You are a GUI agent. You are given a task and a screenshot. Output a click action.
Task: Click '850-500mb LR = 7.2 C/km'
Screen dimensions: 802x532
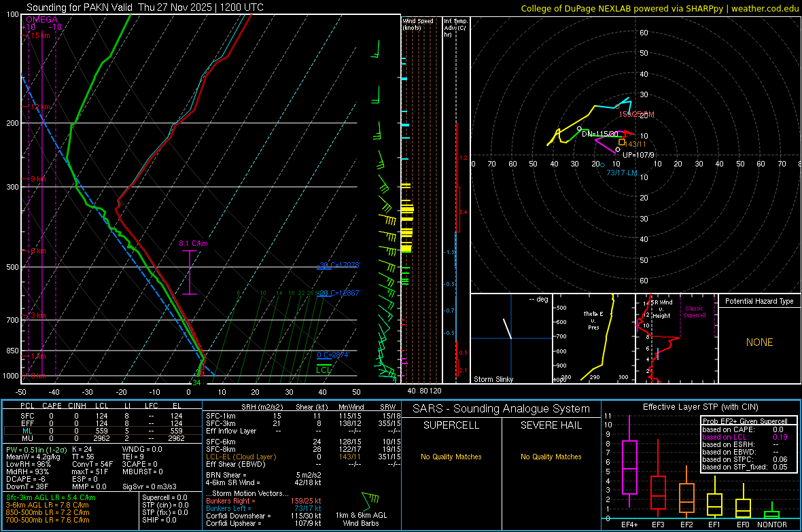[48, 512]
